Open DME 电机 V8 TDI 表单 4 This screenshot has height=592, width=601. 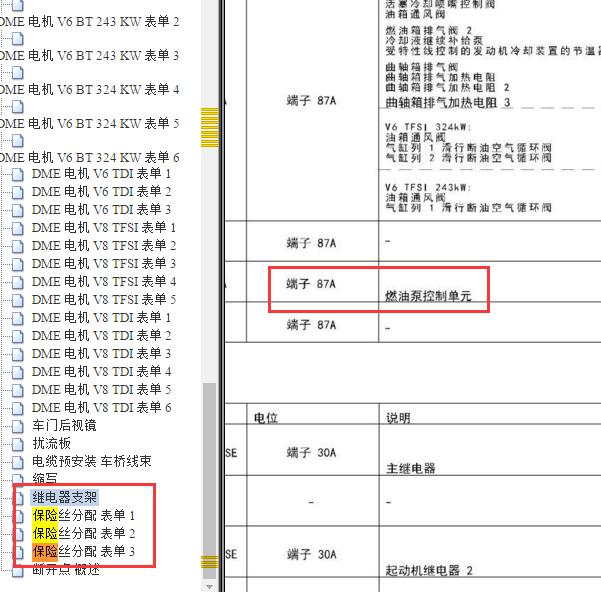click(x=101, y=372)
